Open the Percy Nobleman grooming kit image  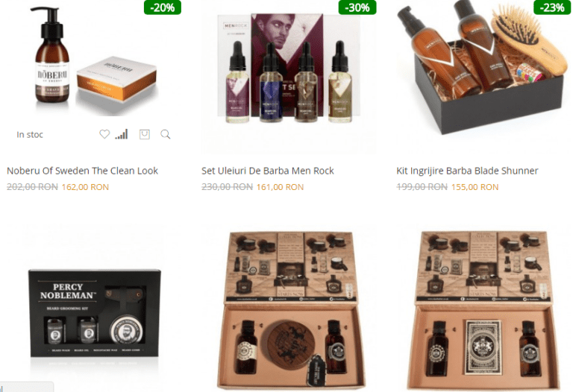click(x=95, y=313)
